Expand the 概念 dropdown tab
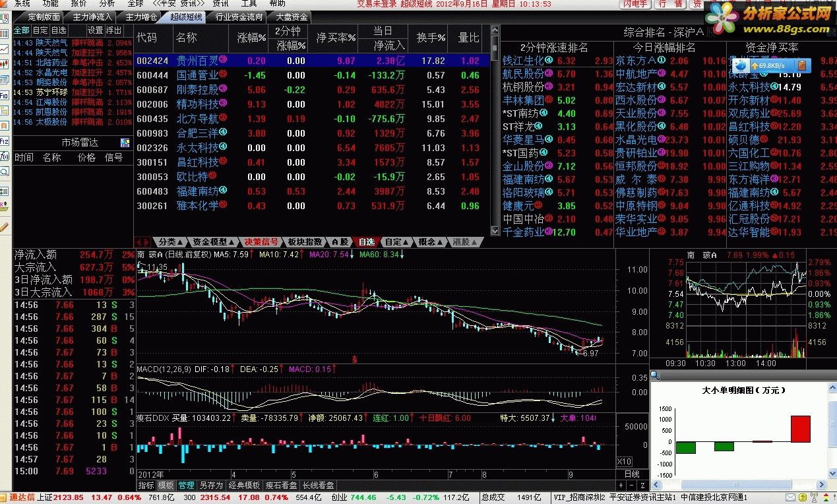The image size is (837, 504). click(431, 241)
